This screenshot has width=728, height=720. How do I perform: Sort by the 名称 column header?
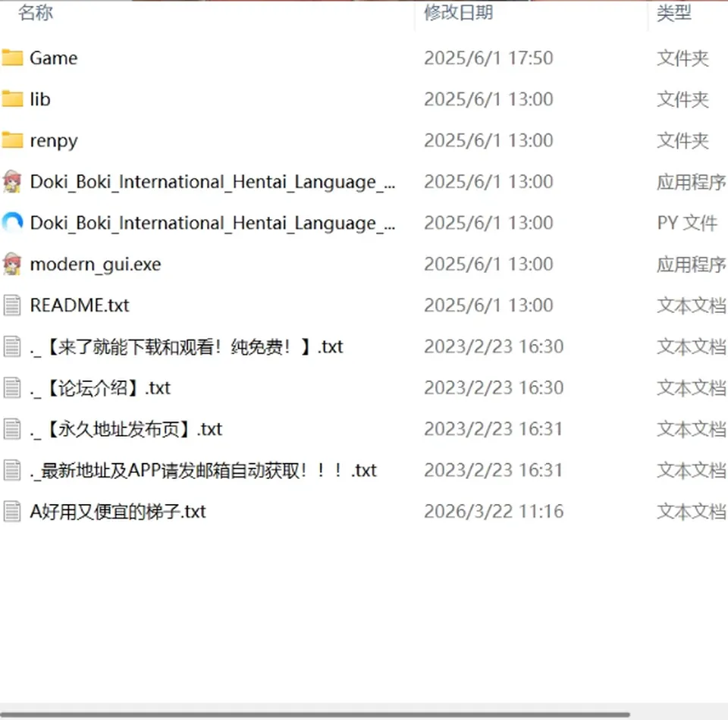[36, 13]
